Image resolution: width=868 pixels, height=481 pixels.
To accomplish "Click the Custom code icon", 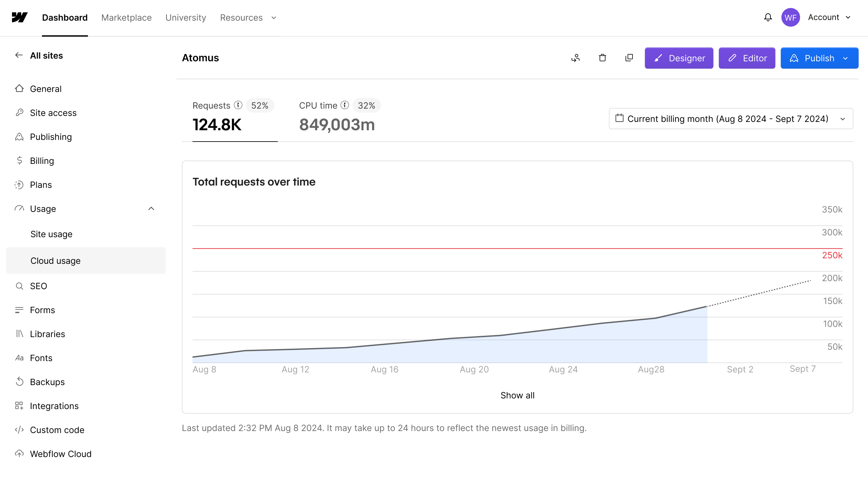I will tap(19, 430).
